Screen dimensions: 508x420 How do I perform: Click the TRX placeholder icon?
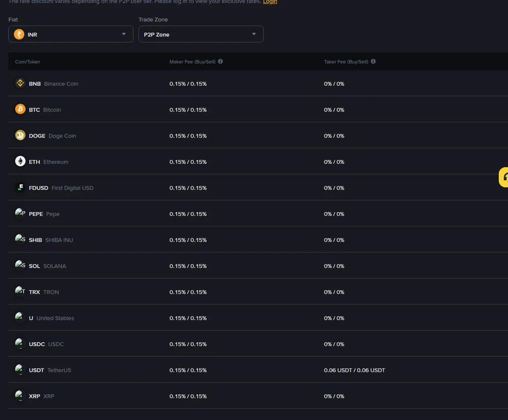[x=20, y=291]
